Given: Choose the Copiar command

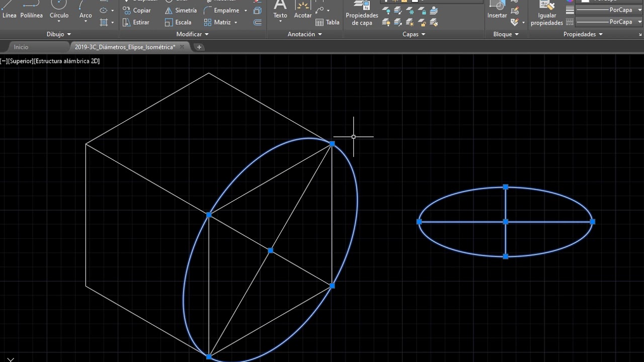Looking at the screenshot, I should click(x=137, y=10).
